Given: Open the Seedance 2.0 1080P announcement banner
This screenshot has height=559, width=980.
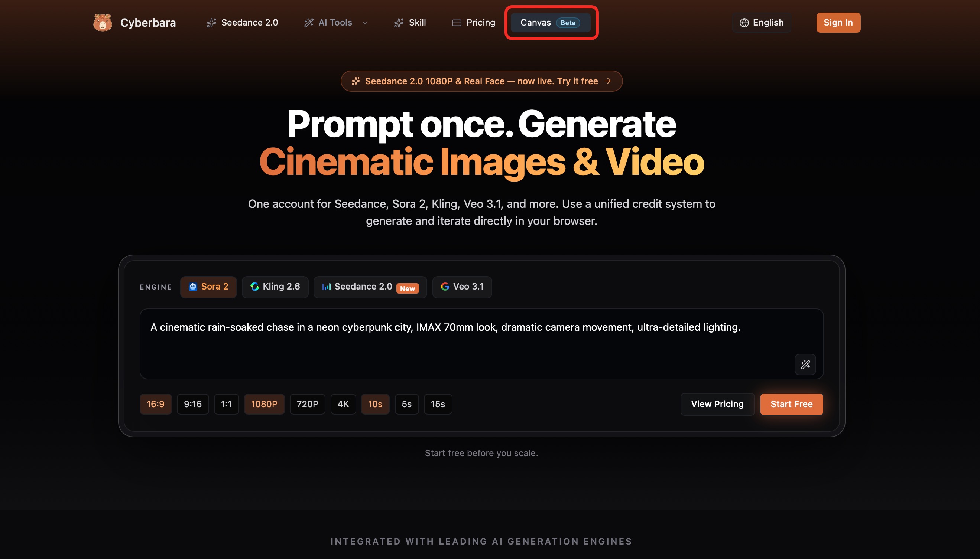Looking at the screenshot, I should [x=481, y=81].
